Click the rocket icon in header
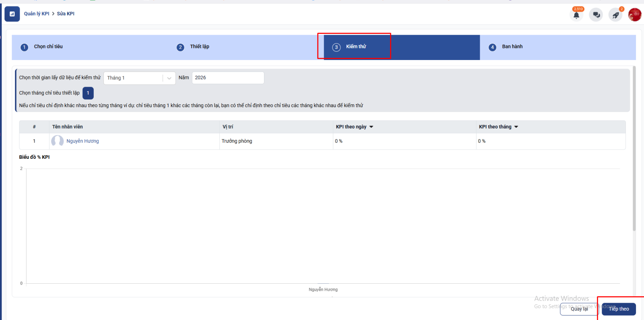The width and height of the screenshot is (644, 320). pyautogui.click(x=615, y=15)
